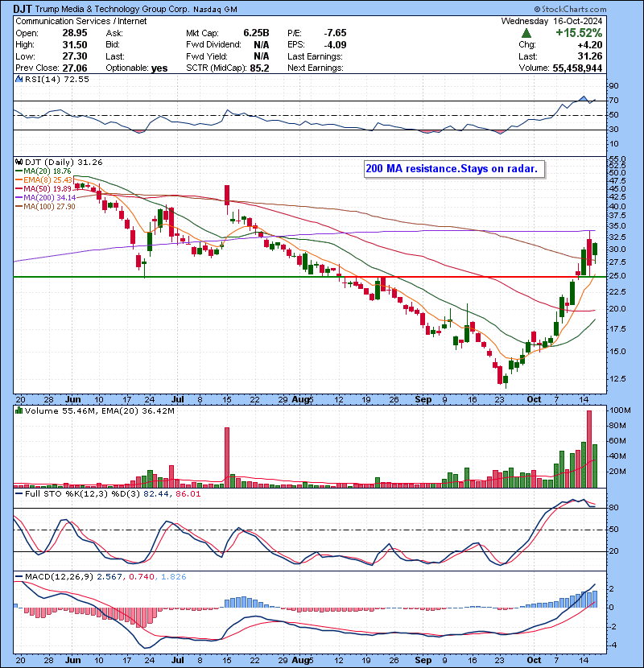Screen dimensions: 644x668
Task: Click the 200 MA resistance annotation box
Action: click(x=454, y=169)
